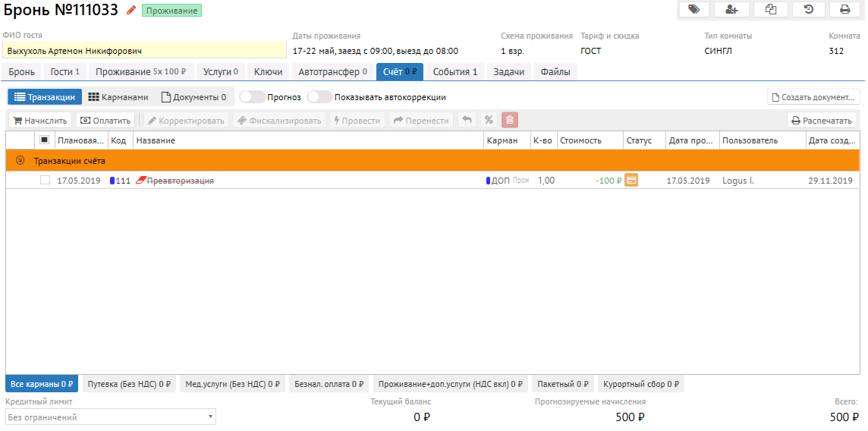Switch to the Карманами view
This screenshot has height=431, width=868.
coord(118,97)
